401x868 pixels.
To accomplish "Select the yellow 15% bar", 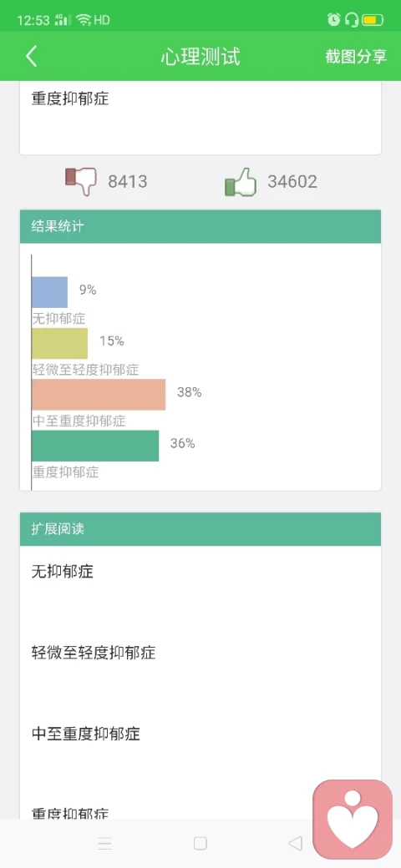I will tap(60, 343).
